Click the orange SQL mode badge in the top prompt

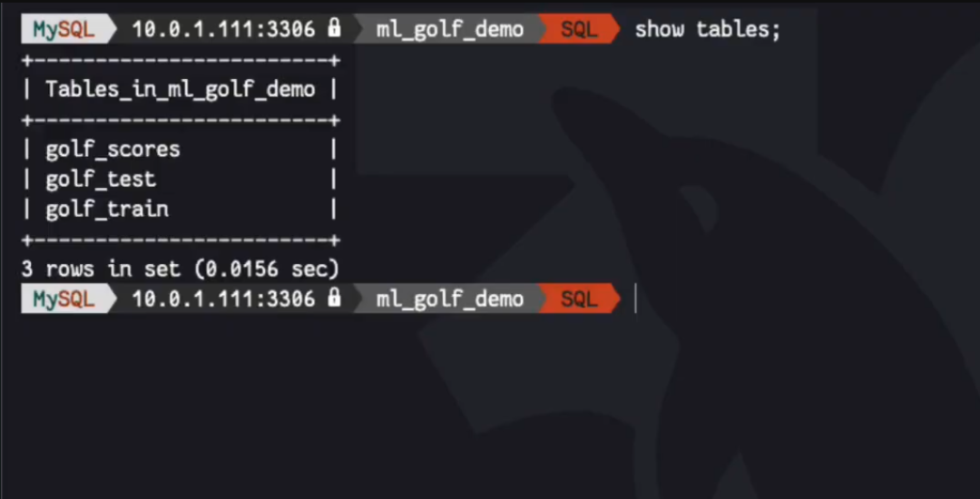point(579,29)
